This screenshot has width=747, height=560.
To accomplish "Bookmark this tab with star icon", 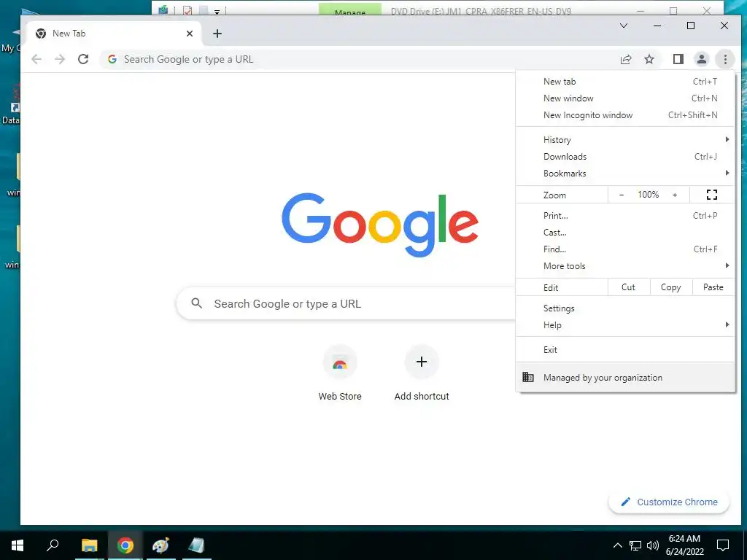I will (x=649, y=60).
